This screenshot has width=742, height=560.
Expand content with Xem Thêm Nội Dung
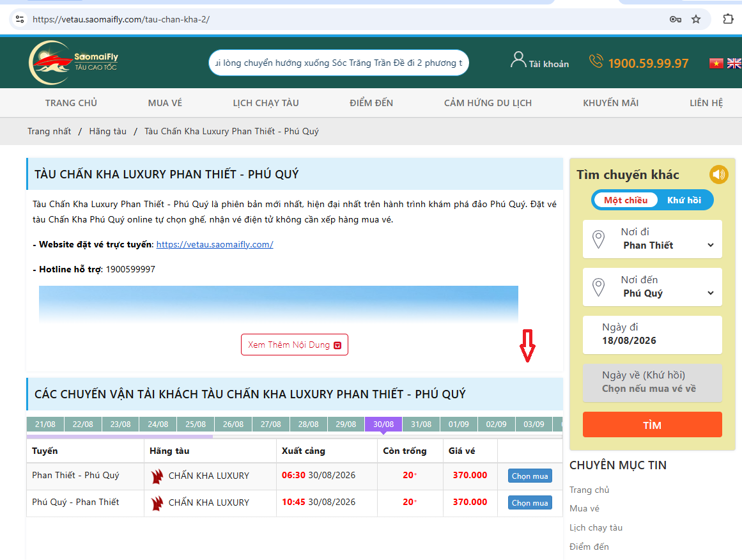point(295,345)
